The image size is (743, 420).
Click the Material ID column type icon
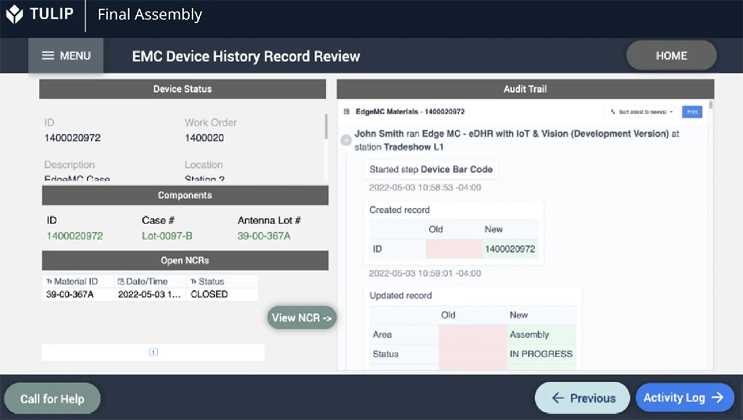pyautogui.click(x=50, y=281)
